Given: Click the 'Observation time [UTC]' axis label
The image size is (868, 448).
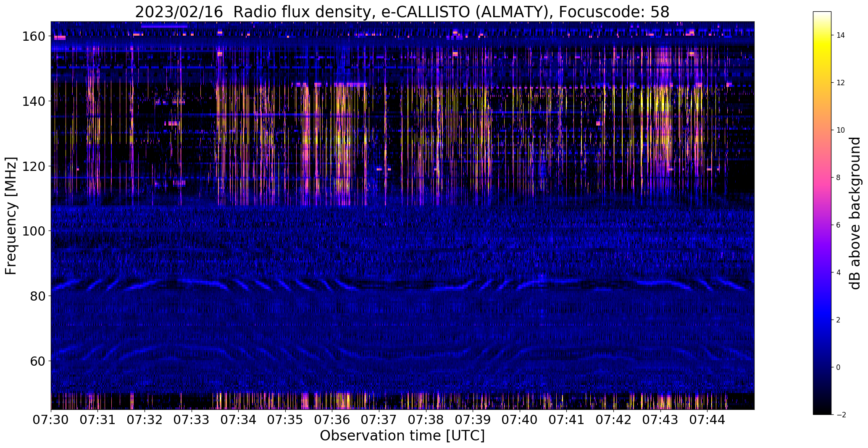Looking at the screenshot, I should 402,436.
